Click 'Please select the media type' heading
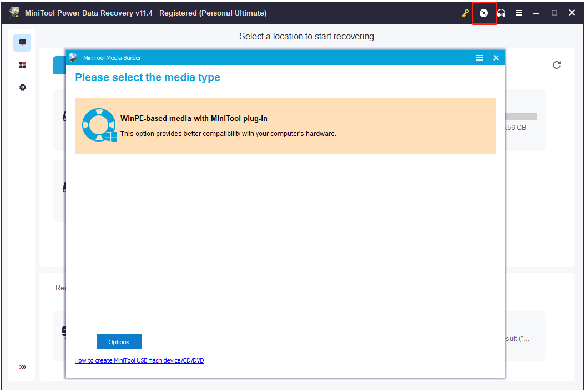The width and height of the screenshot is (585, 392). pos(148,77)
